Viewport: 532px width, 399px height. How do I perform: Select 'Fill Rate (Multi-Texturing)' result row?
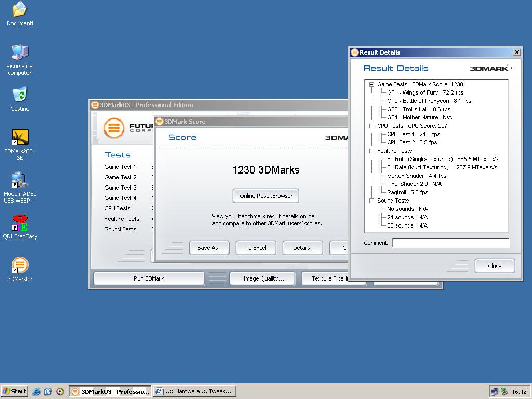(442, 167)
